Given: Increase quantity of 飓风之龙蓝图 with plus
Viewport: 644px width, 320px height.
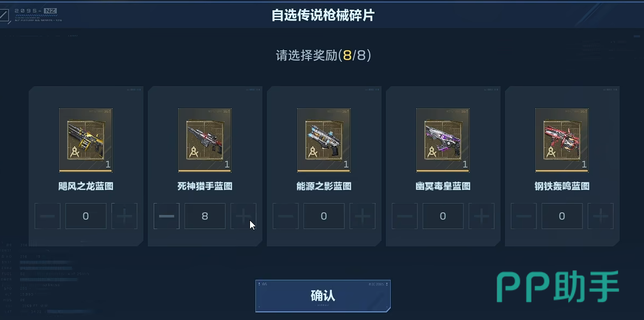Looking at the screenshot, I should [x=124, y=216].
